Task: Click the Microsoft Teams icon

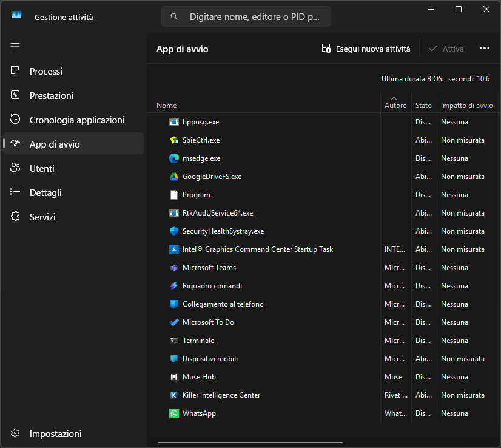Action: tap(174, 268)
